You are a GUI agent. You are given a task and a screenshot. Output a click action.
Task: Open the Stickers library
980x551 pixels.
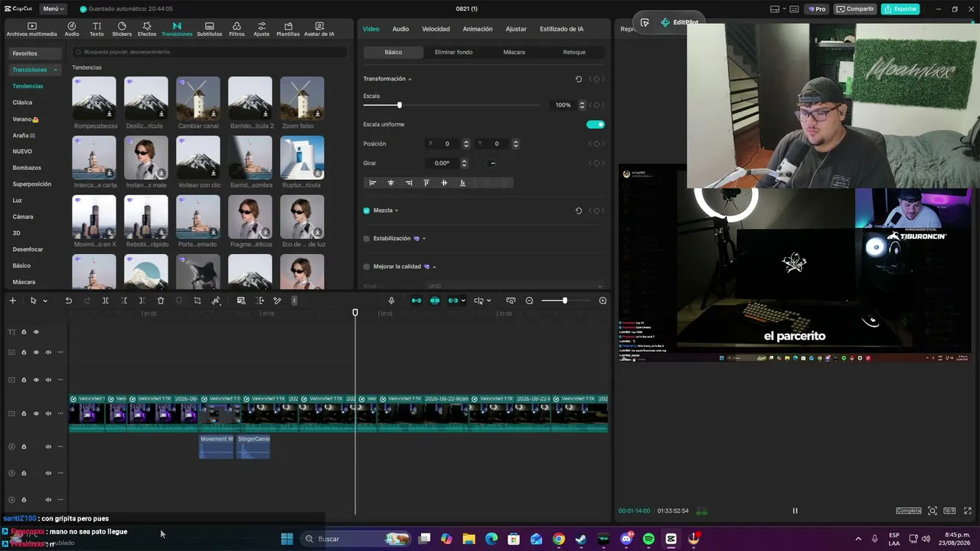click(x=122, y=29)
